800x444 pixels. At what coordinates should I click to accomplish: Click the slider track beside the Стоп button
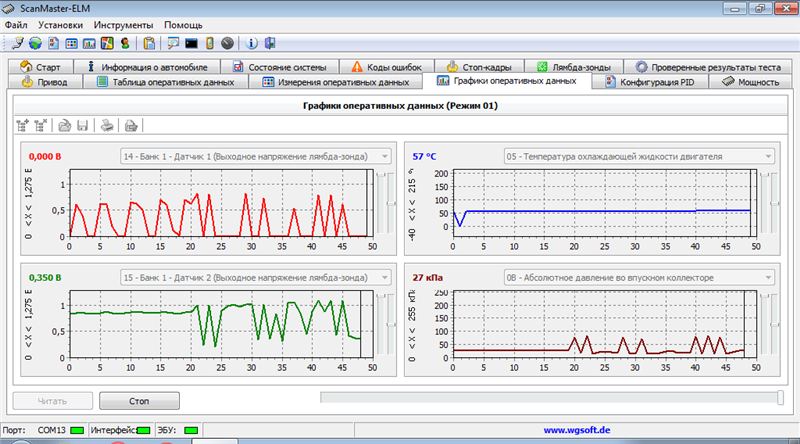[x=548, y=399]
